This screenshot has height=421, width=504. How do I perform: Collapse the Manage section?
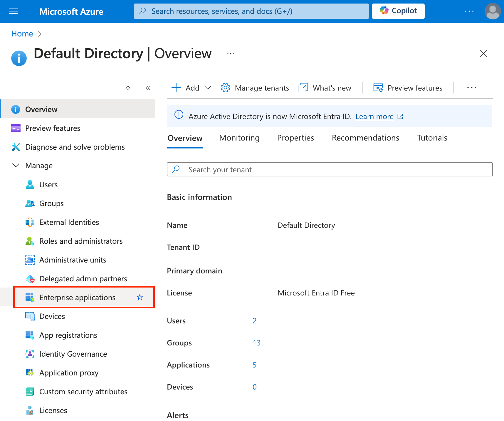coord(16,165)
